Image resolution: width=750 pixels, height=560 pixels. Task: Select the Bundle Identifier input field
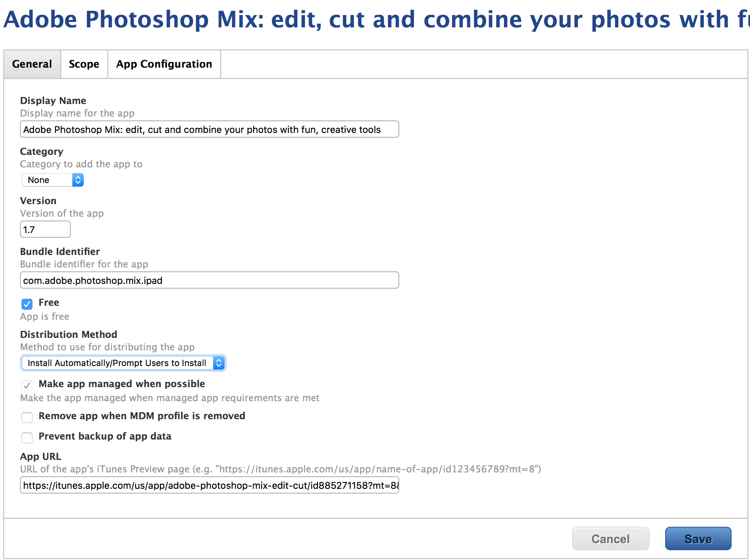pyautogui.click(x=209, y=280)
